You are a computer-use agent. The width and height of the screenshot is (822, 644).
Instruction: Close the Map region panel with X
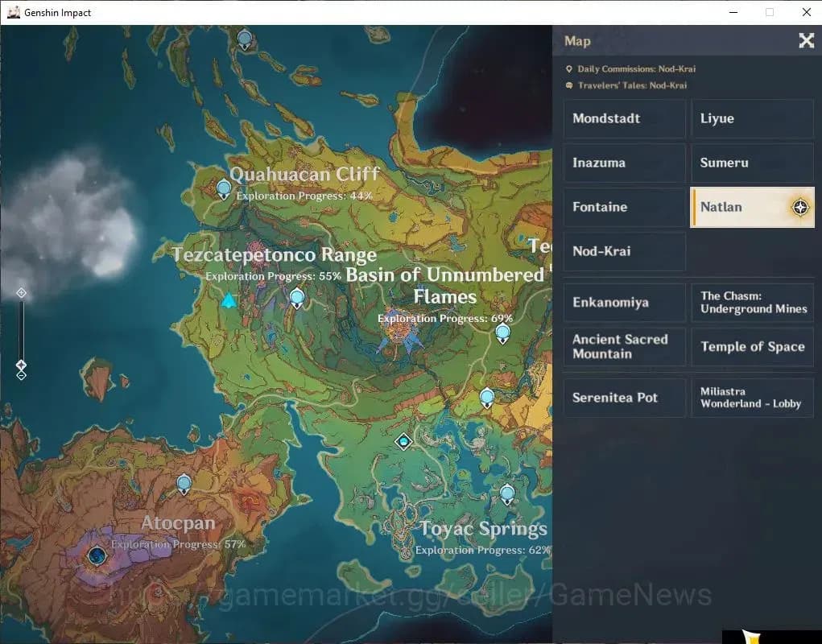806,40
